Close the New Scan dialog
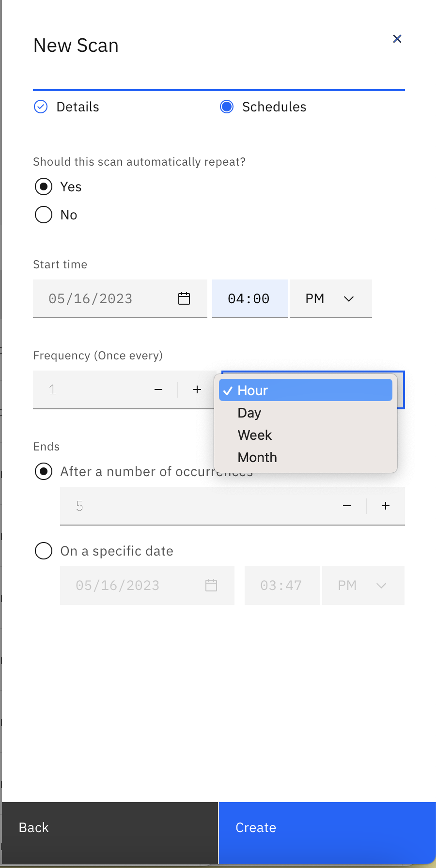The width and height of the screenshot is (436, 868). click(397, 39)
